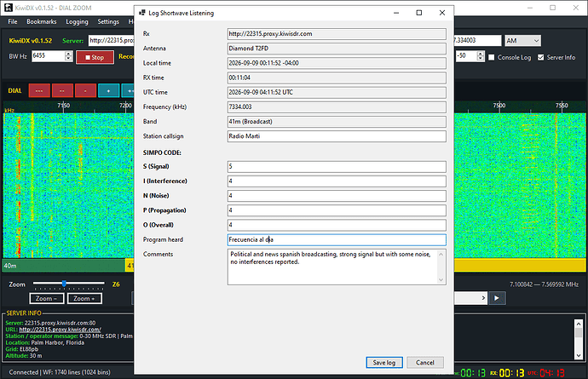Click the Station callsign field
Image resolution: width=588 pixels, height=379 pixels.
click(x=337, y=136)
